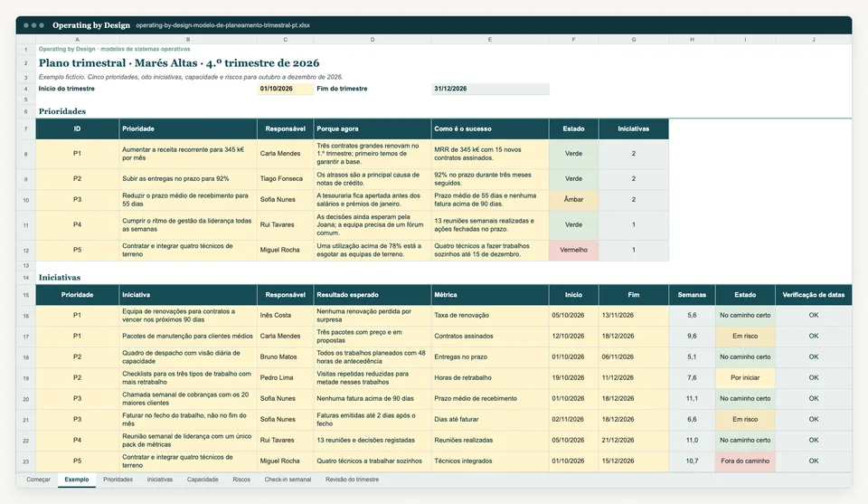Click 'Horas de retrabalho' metric cell

click(490, 377)
